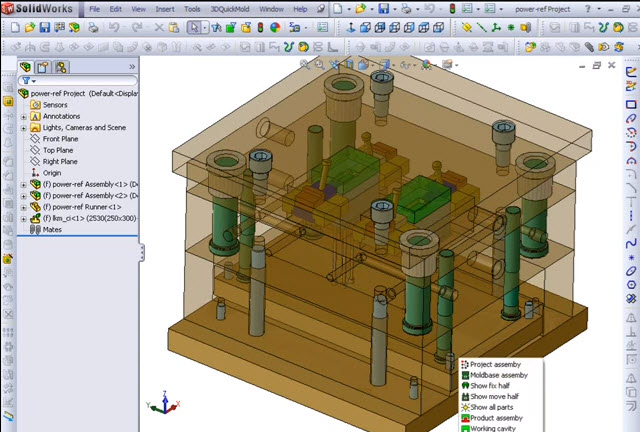Open the Select tool dropdown arrow

205,28
